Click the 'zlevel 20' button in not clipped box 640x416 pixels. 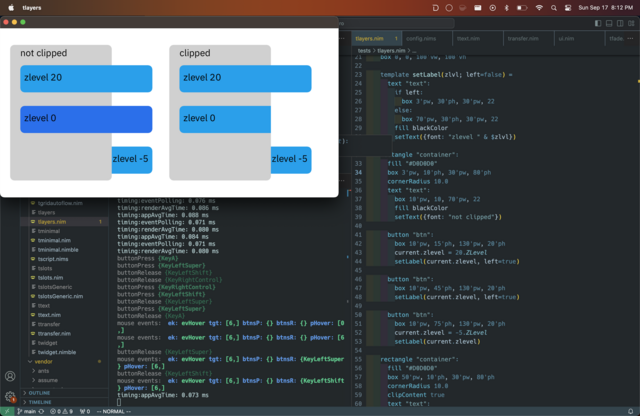click(x=86, y=78)
